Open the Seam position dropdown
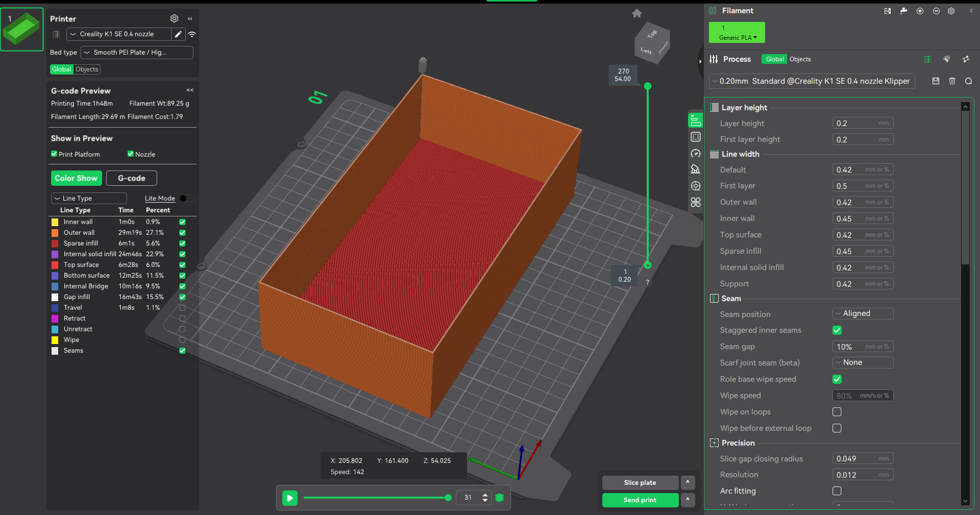980x515 pixels. click(x=863, y=314)
